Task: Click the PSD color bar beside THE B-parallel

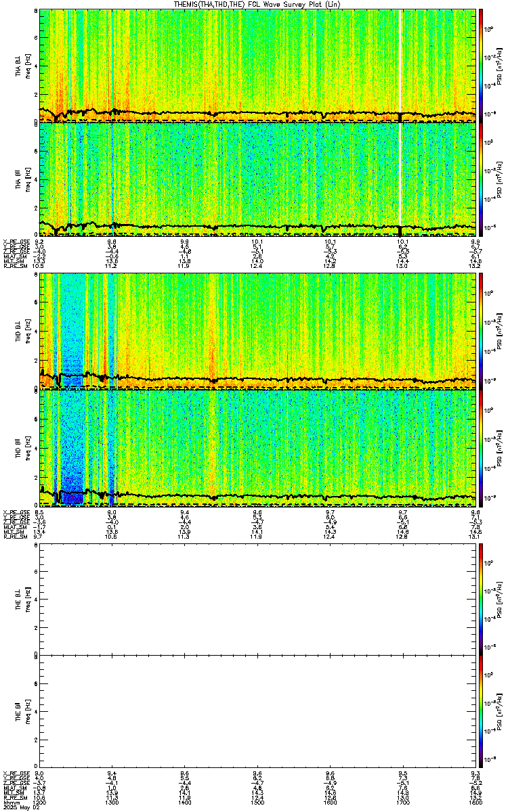Action: pyautogui.click(x=481, y=712)
